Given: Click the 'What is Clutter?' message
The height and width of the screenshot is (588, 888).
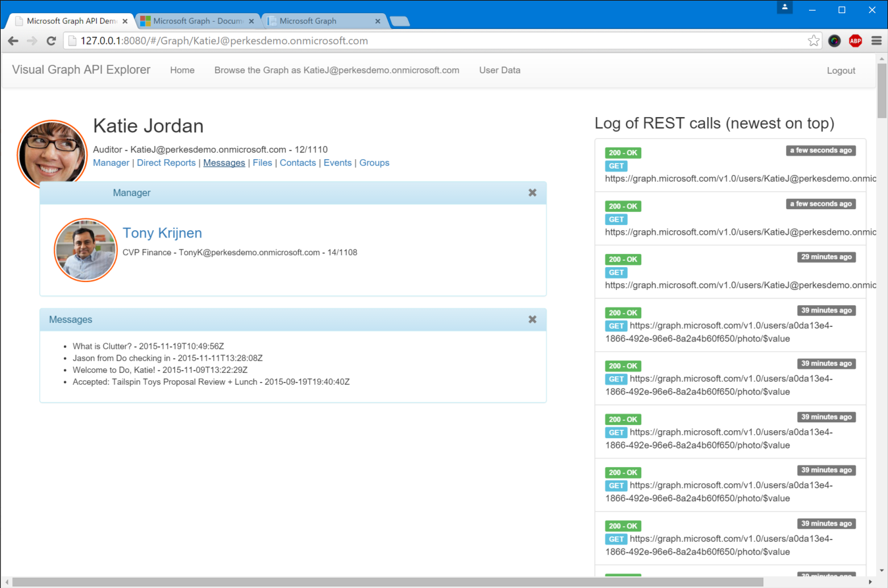Looking at the screenshot, I should coord(149,346).
